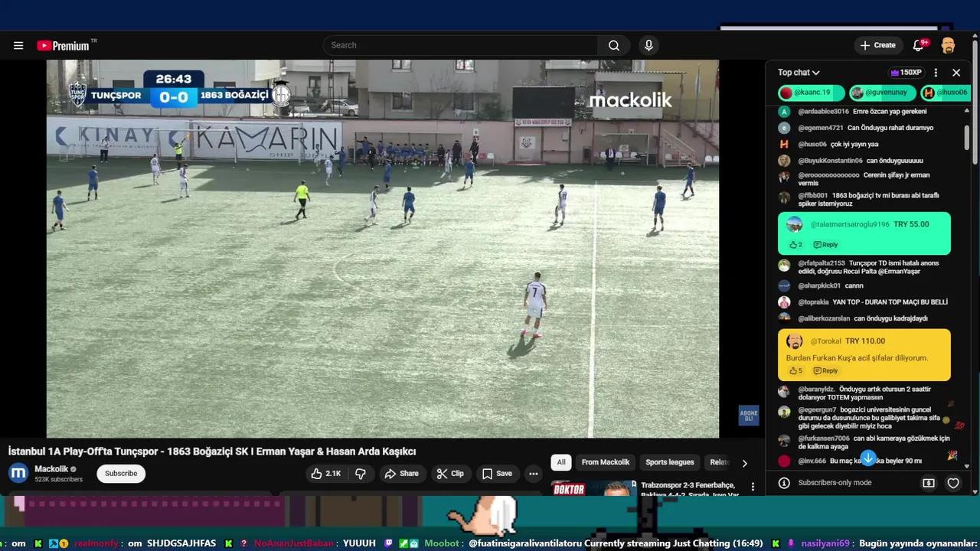Open the kaanc.19 pinned Super Chat chip
The image size is (980, 551).
point(811,93)
